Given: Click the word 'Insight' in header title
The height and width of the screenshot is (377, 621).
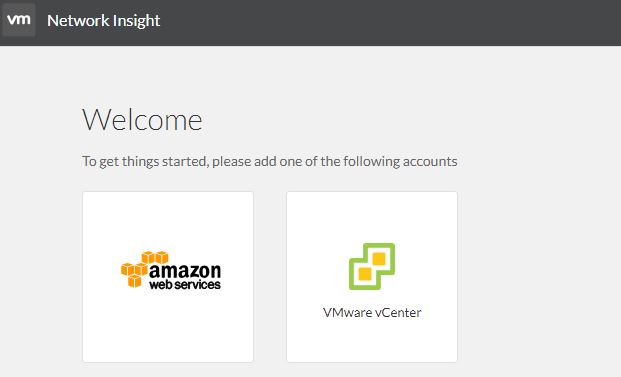Looking at the screenshot, I should point(136,21).
